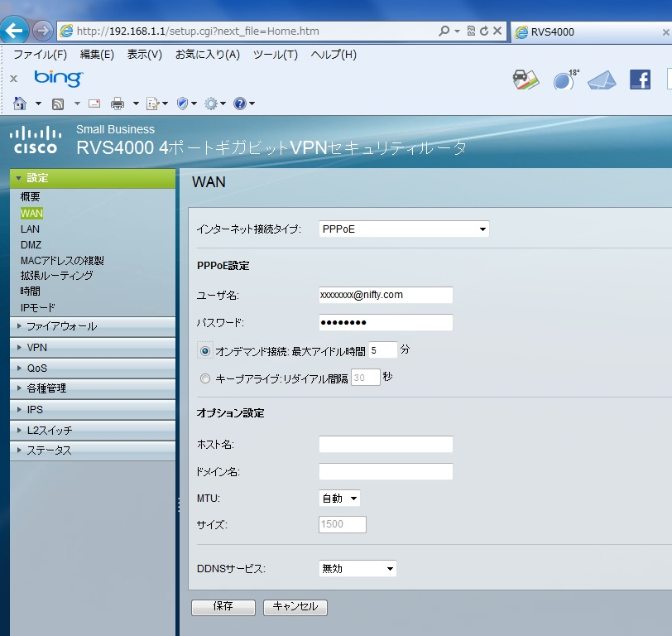Viewport: 672px width, 636px height.
Task: Select オンデマンド接続 radio button
Action: pyautogui.click(x=205, y=351)
